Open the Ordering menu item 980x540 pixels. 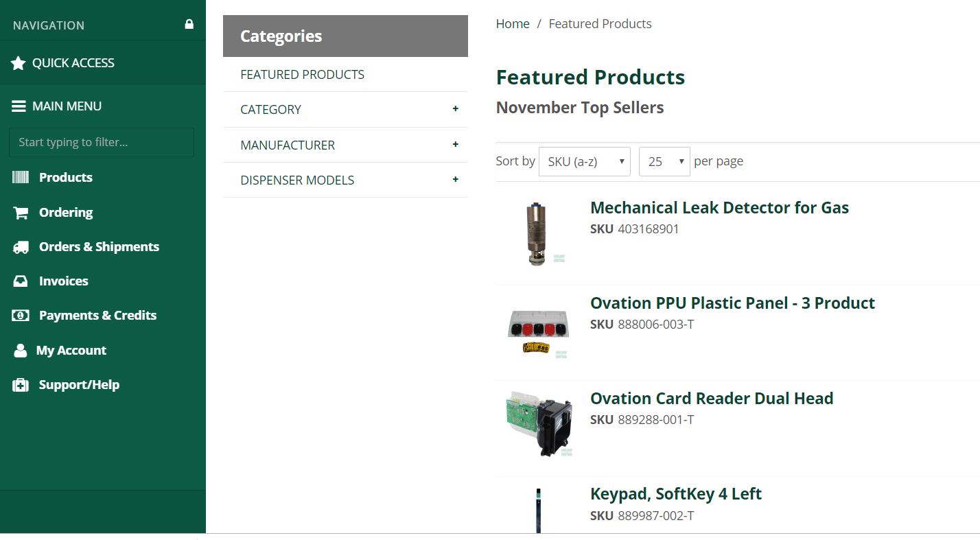point(66,213)
